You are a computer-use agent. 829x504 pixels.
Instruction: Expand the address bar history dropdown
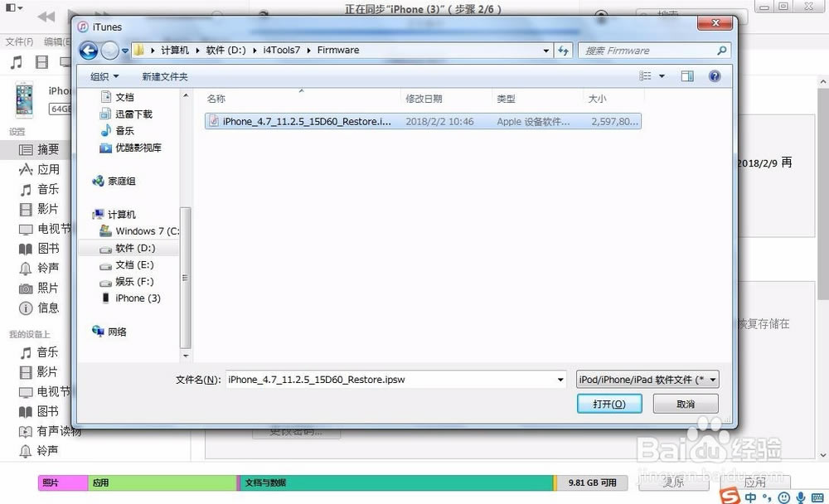(546, 51)
